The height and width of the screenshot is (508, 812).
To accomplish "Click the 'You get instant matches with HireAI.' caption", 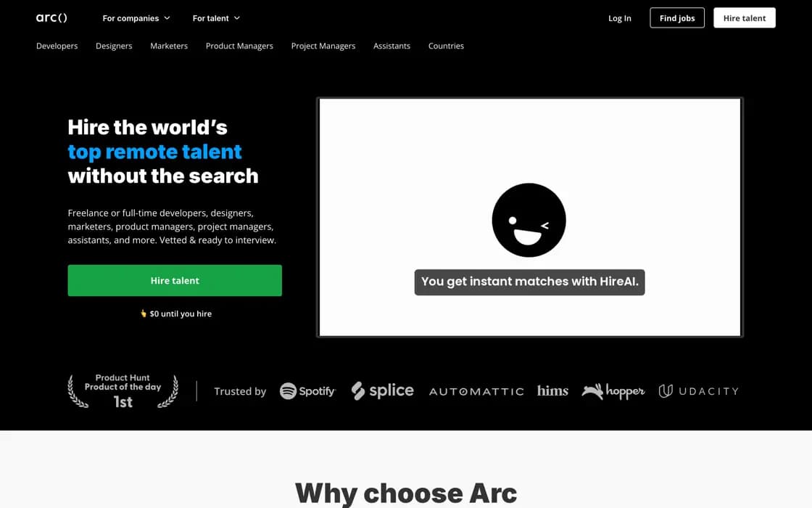I will tap(529, 282).
